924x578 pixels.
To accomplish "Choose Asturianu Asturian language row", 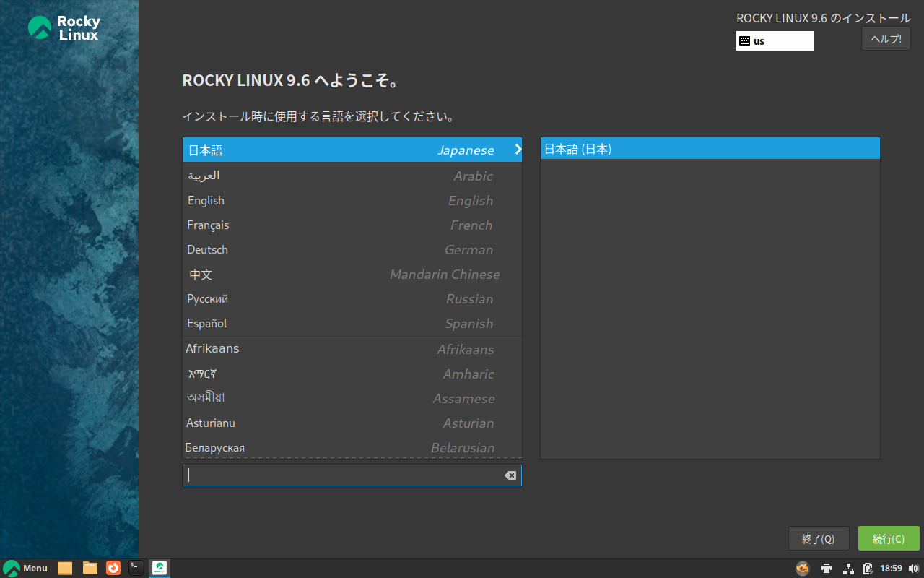I will pyautogui.click(x=352, y=423).
